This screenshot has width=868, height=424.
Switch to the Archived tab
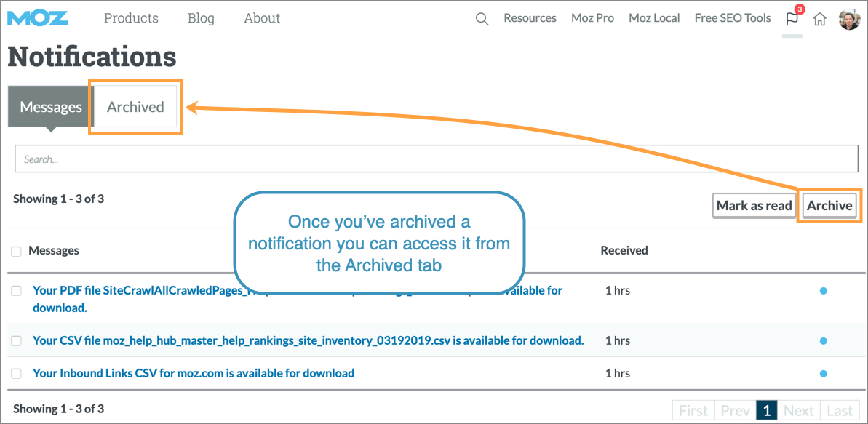[135, 106]
